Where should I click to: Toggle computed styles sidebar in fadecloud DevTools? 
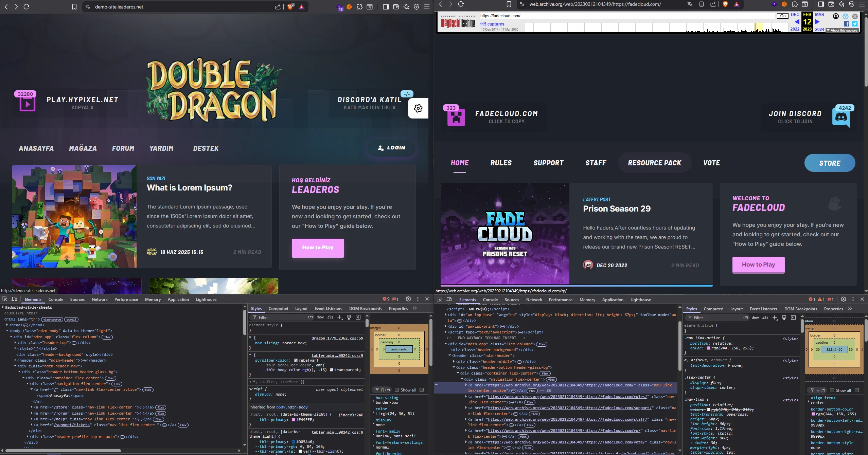pos(793,317)
